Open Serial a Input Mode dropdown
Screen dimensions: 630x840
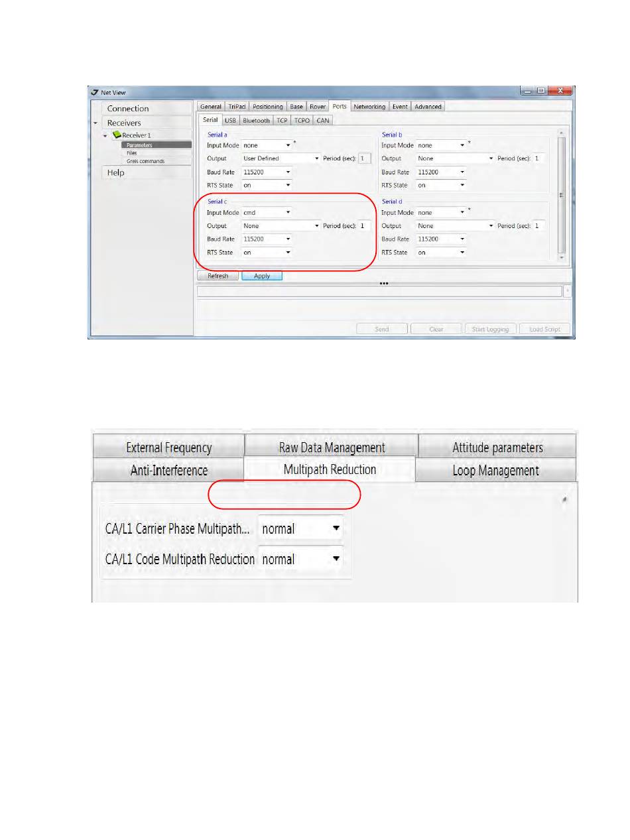point(267,145)
